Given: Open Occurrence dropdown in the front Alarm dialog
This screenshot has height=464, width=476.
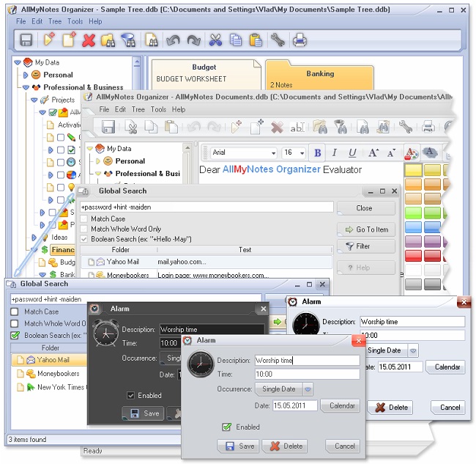Looking at the screenshot, I should (308, 389).
